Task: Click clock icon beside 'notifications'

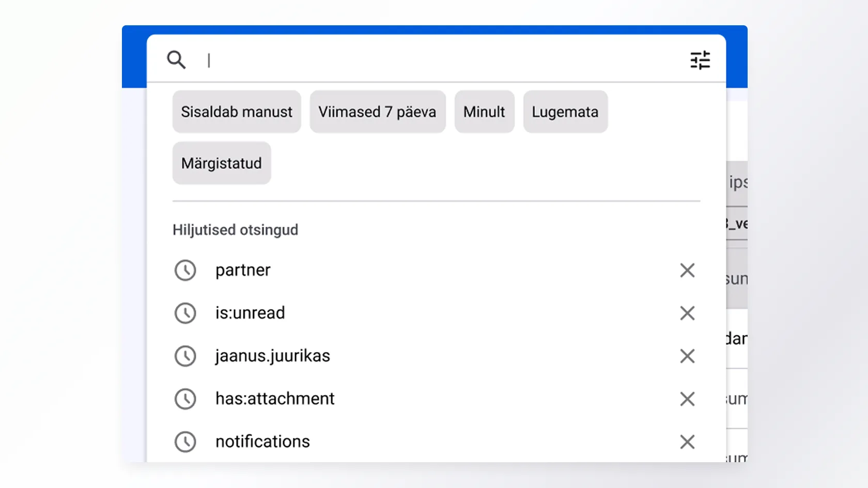Action: (185, 442)
